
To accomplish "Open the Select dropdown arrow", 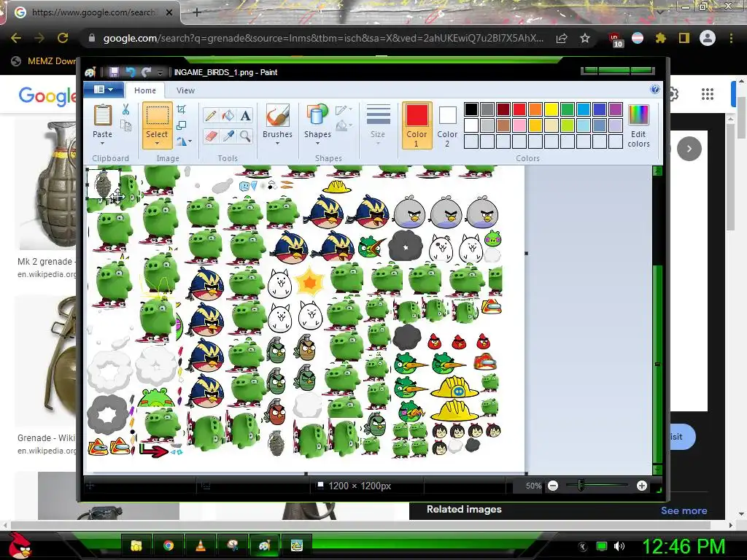I will coord(158,144).
